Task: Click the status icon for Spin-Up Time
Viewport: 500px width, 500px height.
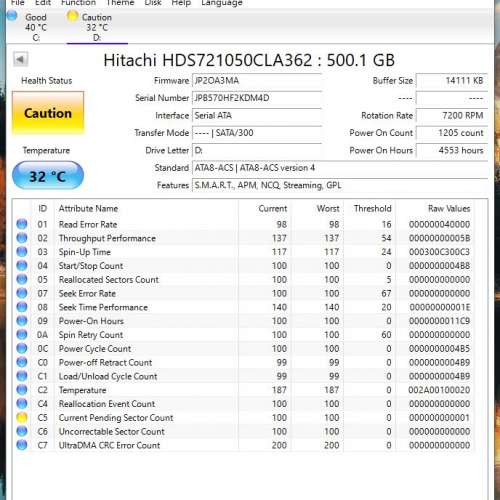Action: click(x=22, y=252)
